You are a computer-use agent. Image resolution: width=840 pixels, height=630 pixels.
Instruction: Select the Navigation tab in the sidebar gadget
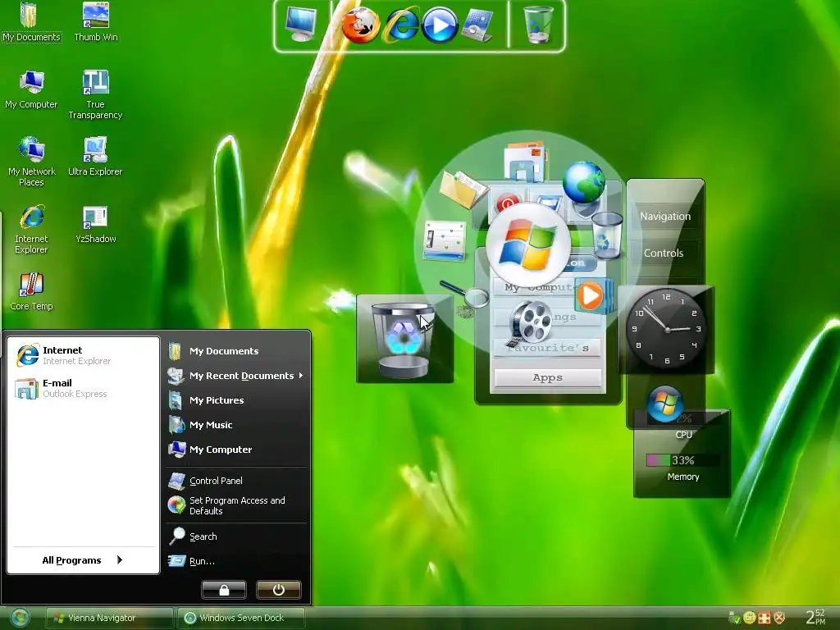(665, 217)
